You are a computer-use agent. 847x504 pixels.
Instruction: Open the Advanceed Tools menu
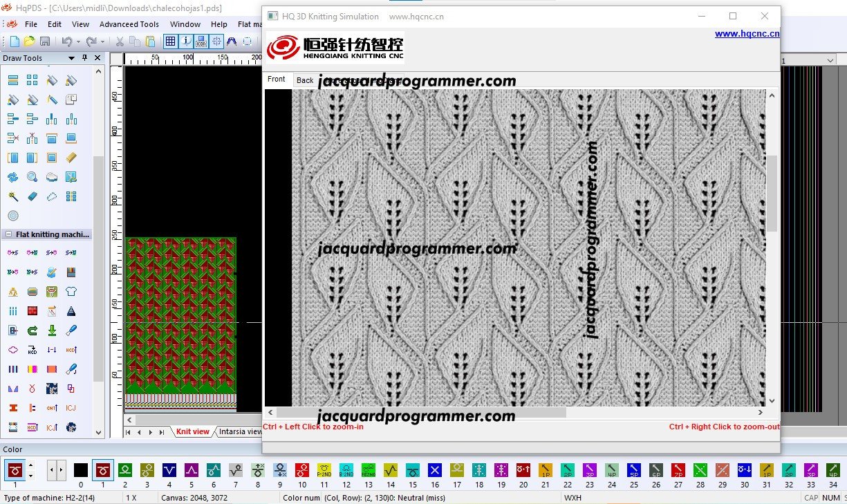(x=129, y=24)
